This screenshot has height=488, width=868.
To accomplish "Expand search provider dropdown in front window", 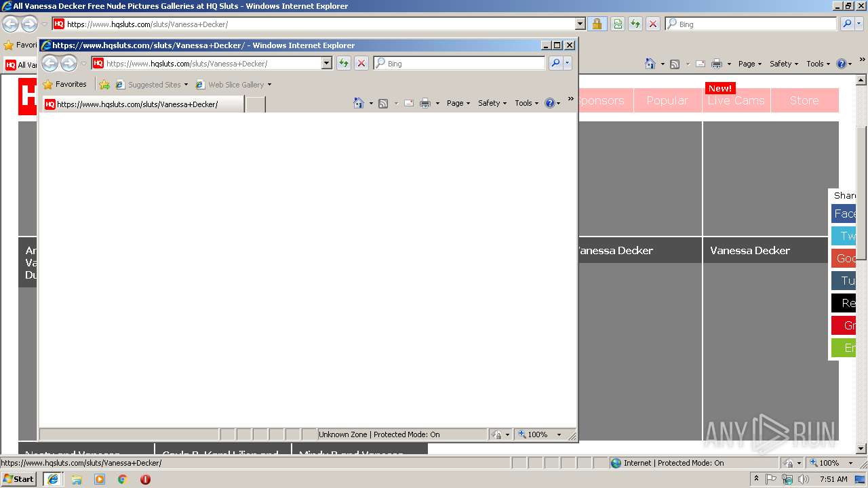I will coord(568,63).
